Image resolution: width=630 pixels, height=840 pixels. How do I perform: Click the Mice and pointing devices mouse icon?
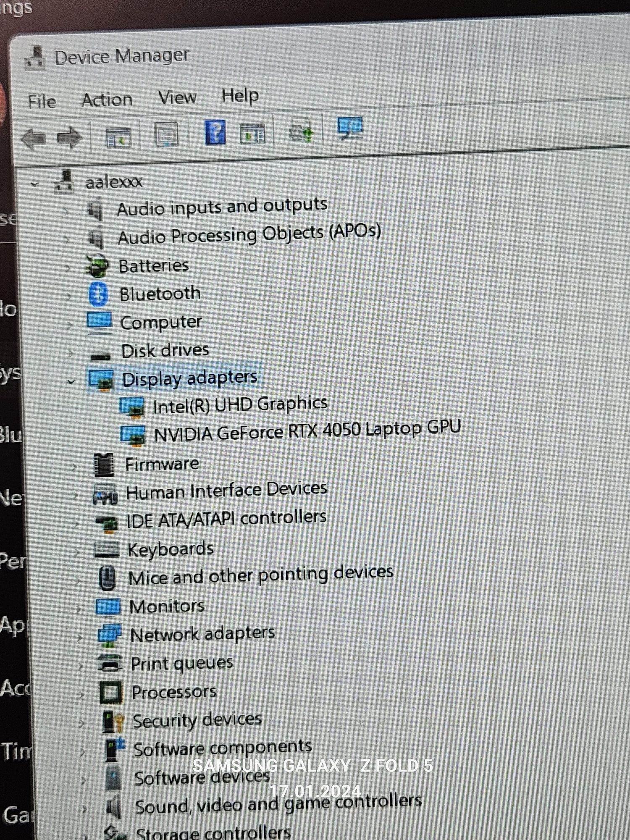pyautogui.click(x=108, y=578)
